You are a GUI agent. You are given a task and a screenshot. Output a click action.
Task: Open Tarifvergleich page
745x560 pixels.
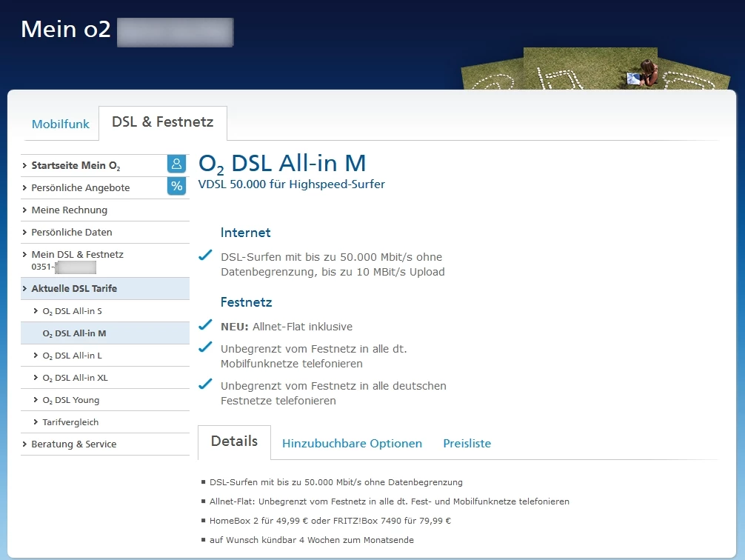click(x=70, y=422)
